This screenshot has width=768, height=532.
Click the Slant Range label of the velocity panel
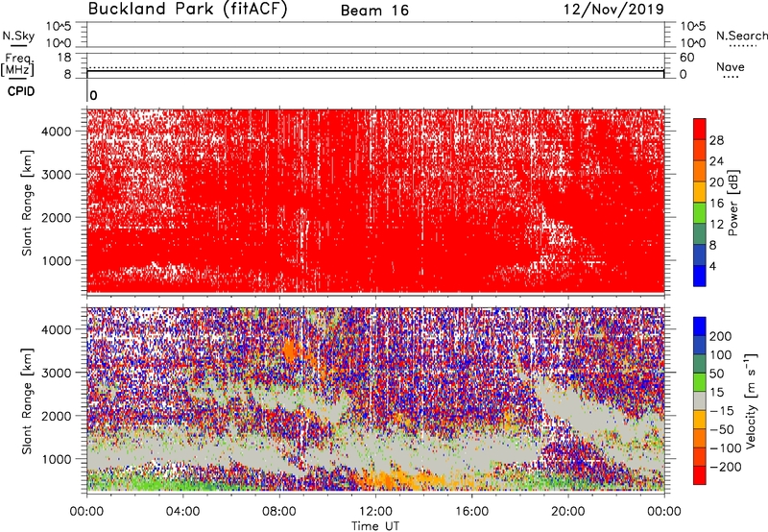pyautogui.click(x=27, y=400)
